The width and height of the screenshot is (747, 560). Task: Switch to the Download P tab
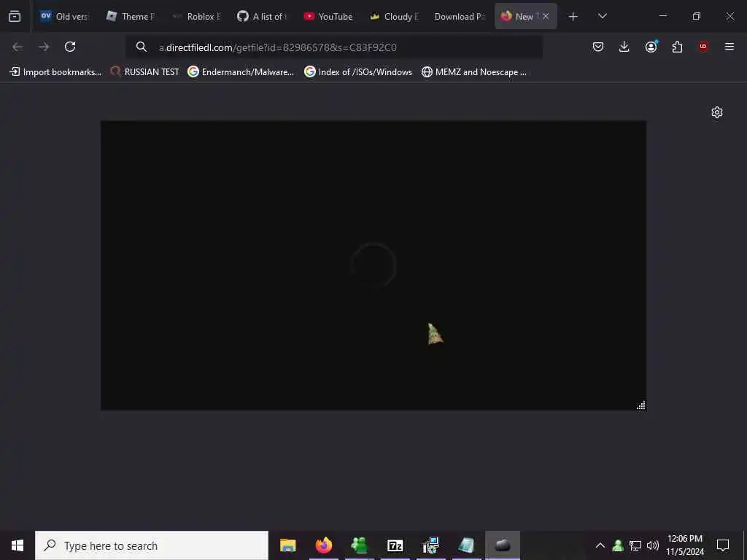460,16
